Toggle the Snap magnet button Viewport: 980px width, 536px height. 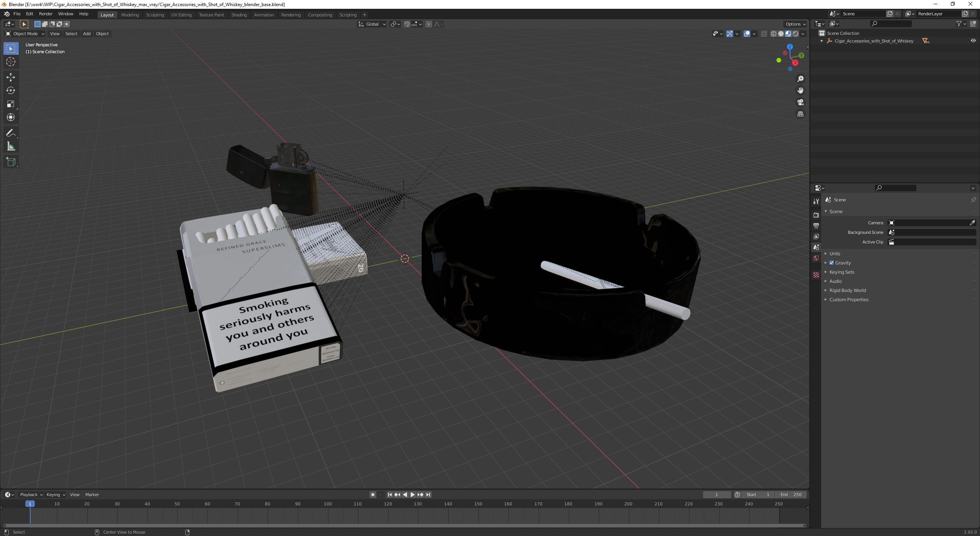point(407,24)
